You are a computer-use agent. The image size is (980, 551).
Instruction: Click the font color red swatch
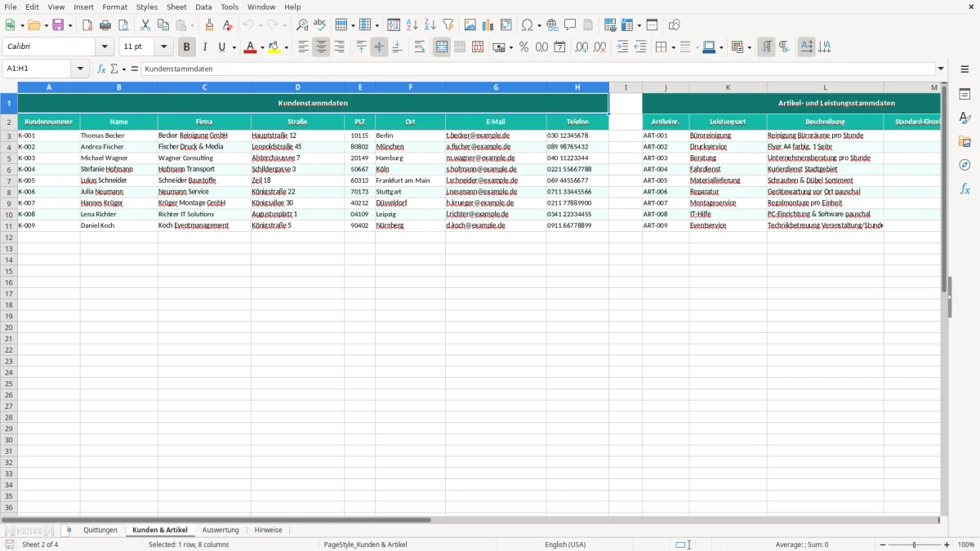pos(250,47)
